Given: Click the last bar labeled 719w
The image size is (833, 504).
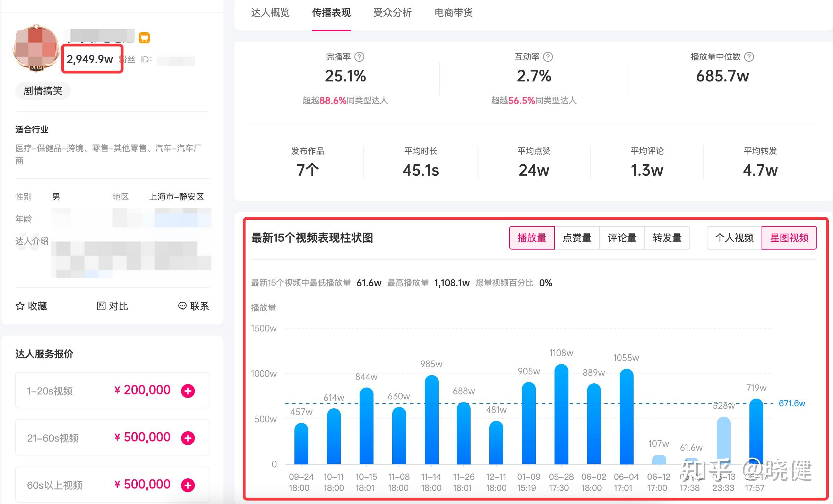Looking at the screenshot, I should (x=756, y=432).
